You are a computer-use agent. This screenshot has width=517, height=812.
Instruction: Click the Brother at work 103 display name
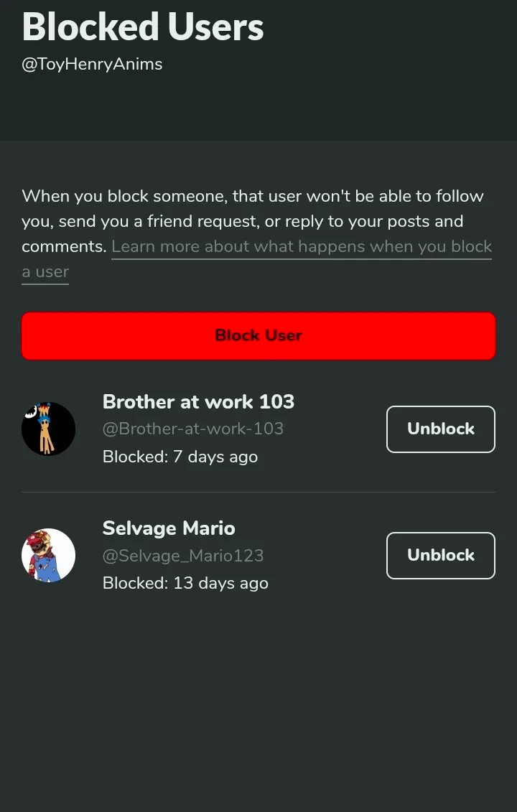pos(198,401)
